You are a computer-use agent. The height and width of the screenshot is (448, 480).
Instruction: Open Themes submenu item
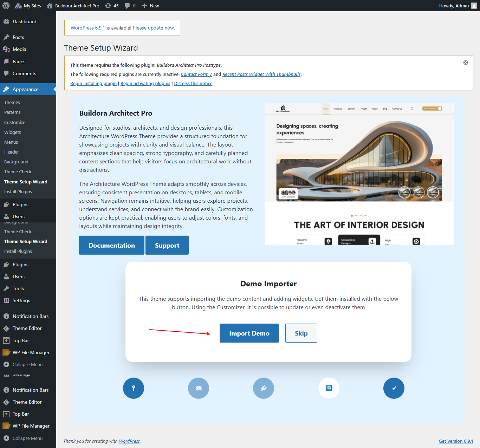(12, 102)
